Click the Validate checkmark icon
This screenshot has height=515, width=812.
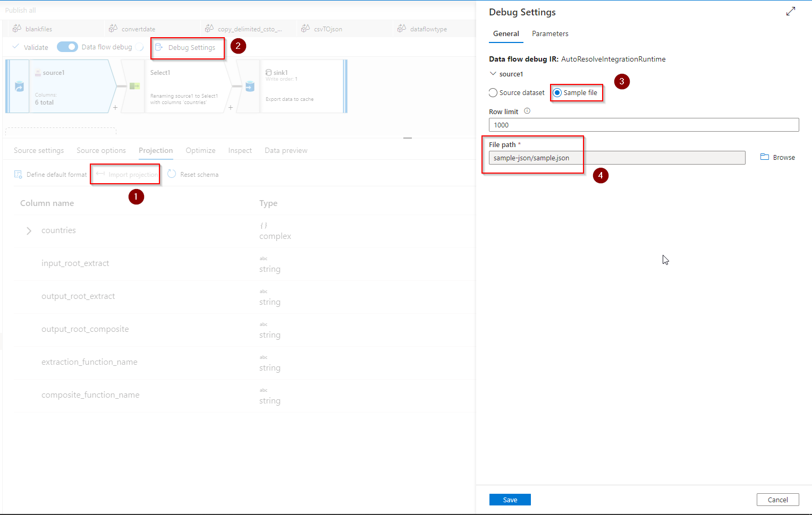point(16,47)
